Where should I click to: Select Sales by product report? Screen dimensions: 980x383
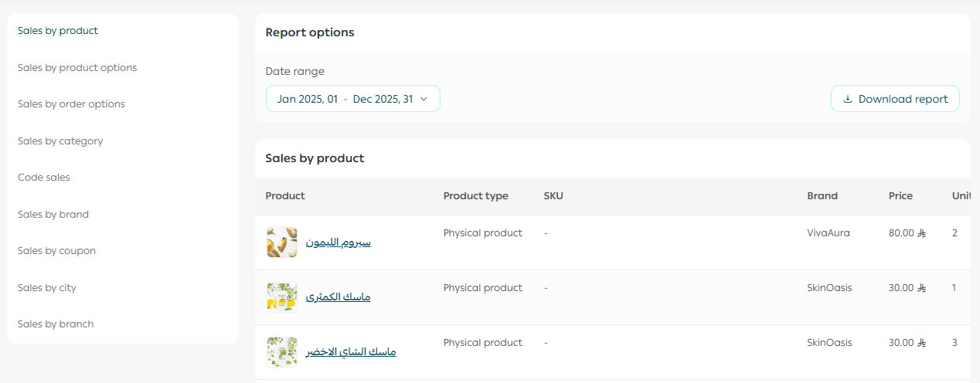(58, 31)
